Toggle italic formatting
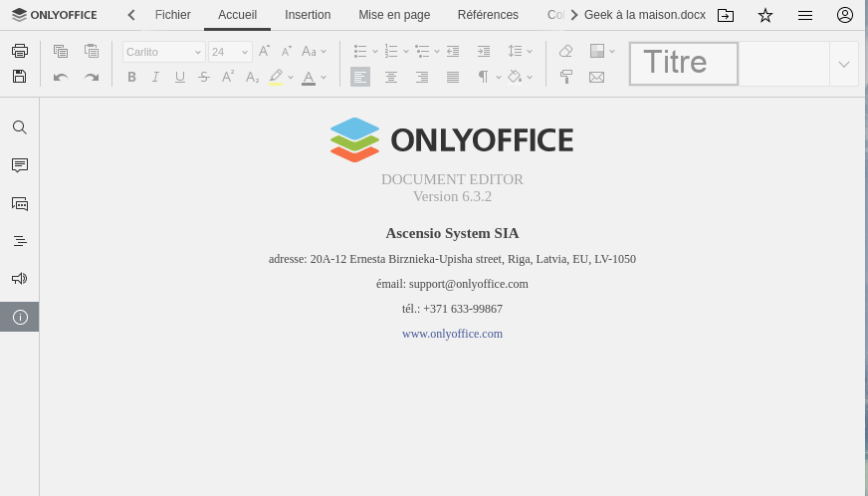The width and height of the screenshot is (868, 496). pos(155,77)
